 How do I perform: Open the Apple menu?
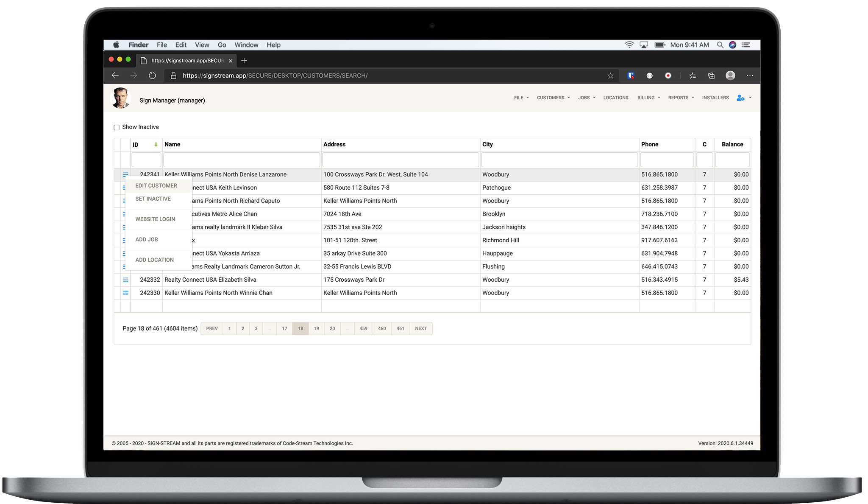pos(116,45)
